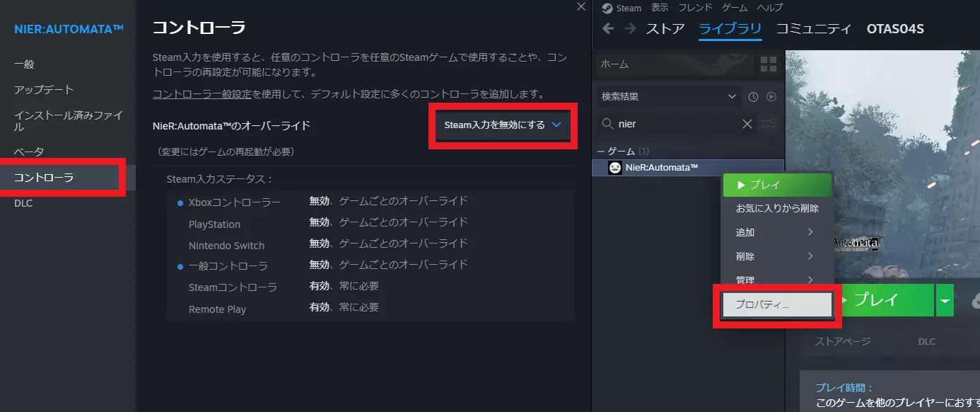The height and width of the screenshot is (412, 980).
Task: Click the Xboxコントローラー status row
Action: coord(371,202)
